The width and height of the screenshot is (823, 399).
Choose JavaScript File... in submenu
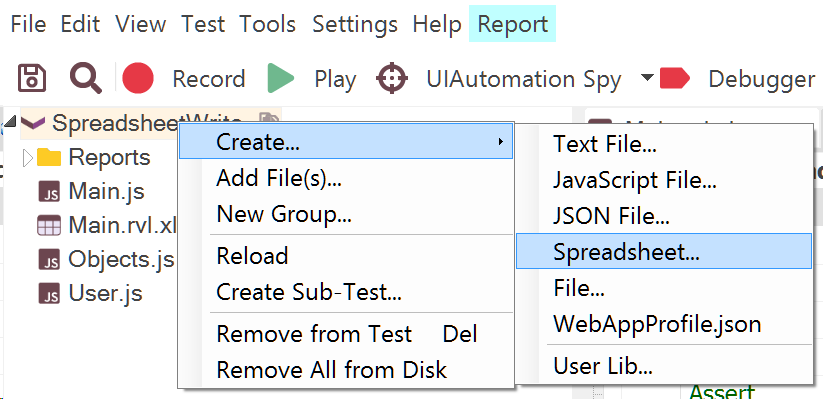[x=635, y=181]
